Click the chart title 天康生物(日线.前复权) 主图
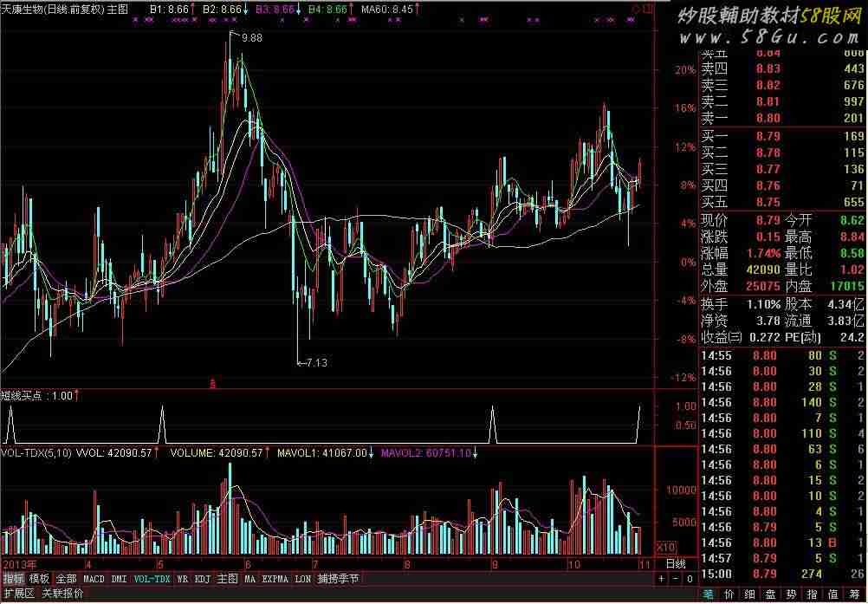 (x=65, y=9)
